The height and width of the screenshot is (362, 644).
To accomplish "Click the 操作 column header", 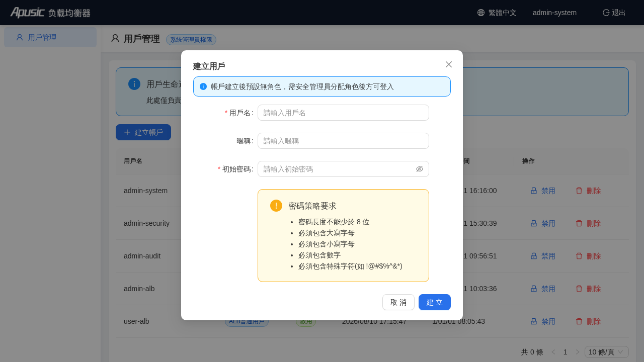I will coord(528,161).
